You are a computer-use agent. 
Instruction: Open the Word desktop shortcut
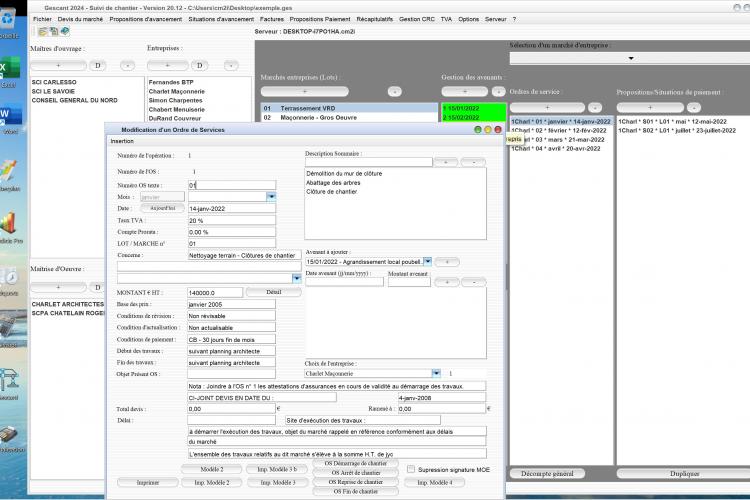pyautogui.click(x=10, y=115)
